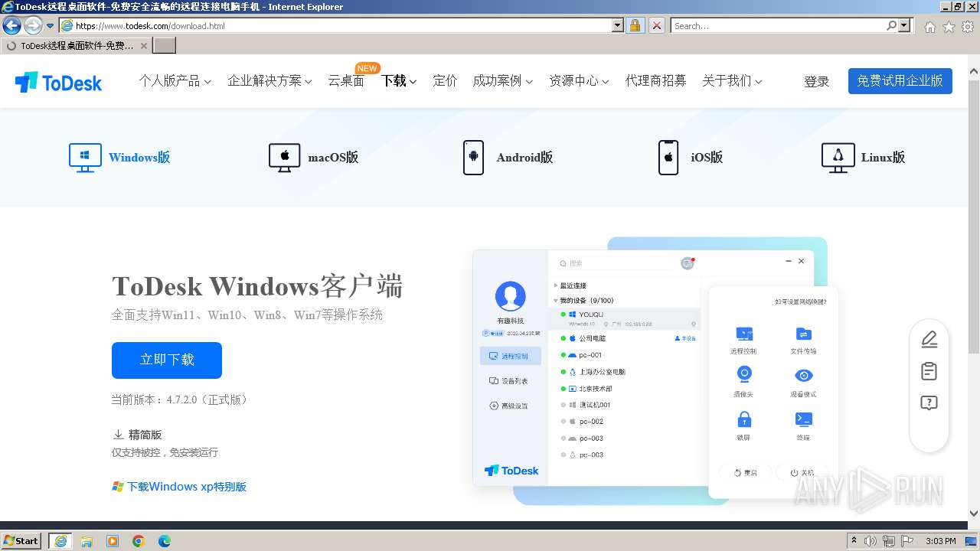This screenshot has width=980, height=551.
Task: Click page scrollbar down arrow
Action: 973,514
